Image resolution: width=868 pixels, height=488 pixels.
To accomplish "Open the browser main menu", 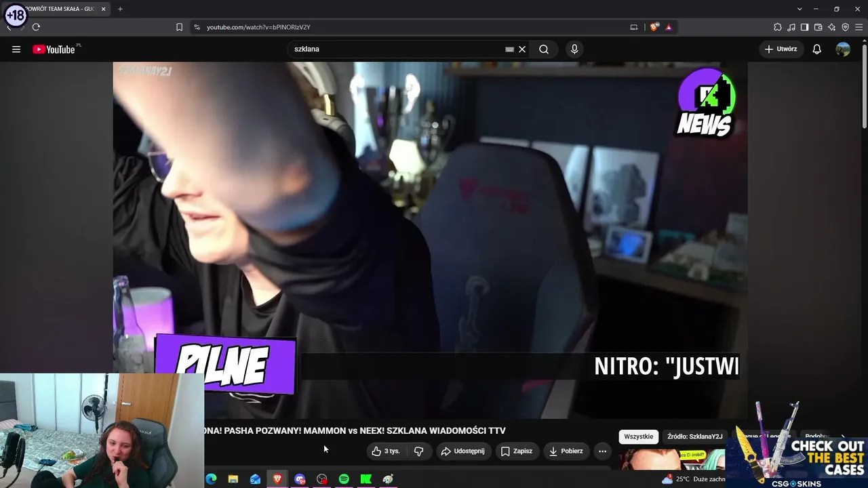I will coord(858,27).
